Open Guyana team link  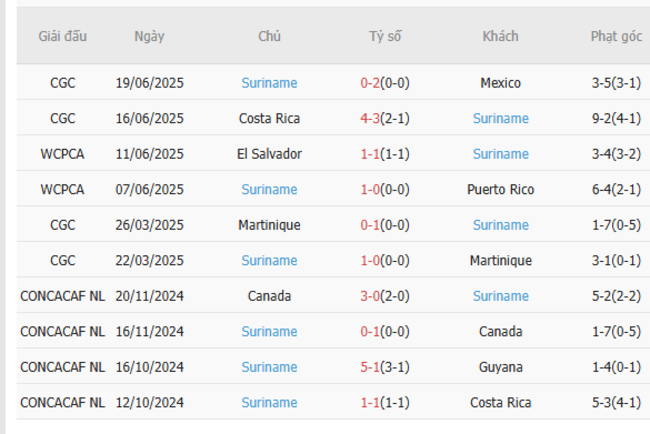(500, 367)
